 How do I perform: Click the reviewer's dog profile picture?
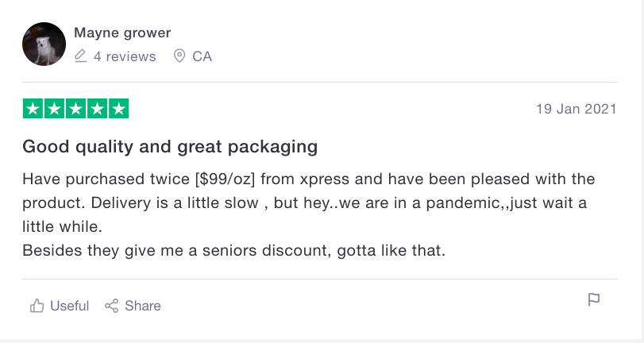[44, 44]
